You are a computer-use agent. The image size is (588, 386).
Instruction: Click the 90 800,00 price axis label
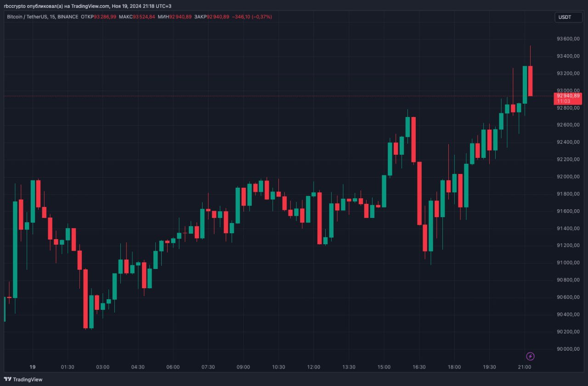click(568, 280)
